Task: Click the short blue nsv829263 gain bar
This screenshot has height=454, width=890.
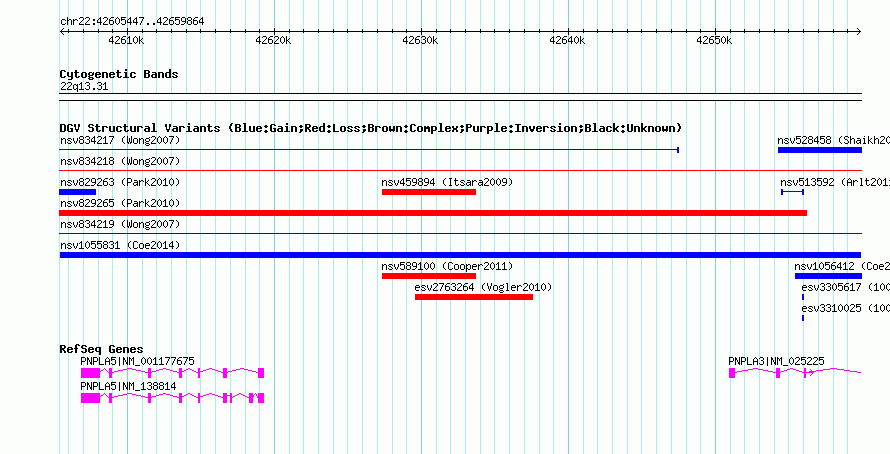Action: (x=78, y=192)
